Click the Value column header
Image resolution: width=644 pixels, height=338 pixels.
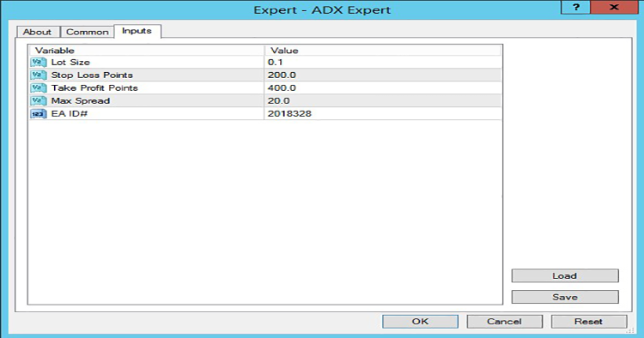click(x=383, y=51)
